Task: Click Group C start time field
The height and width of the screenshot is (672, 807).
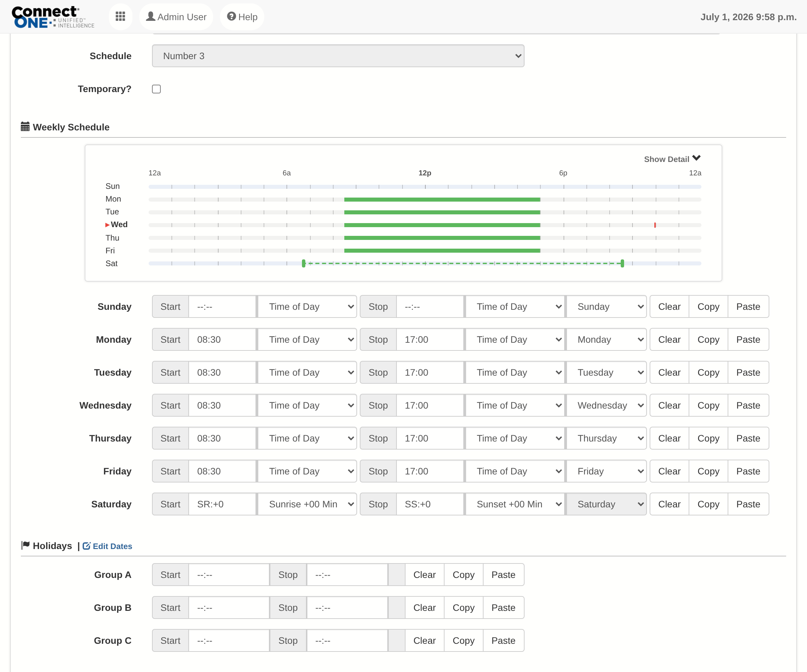Action: [229, 640]
